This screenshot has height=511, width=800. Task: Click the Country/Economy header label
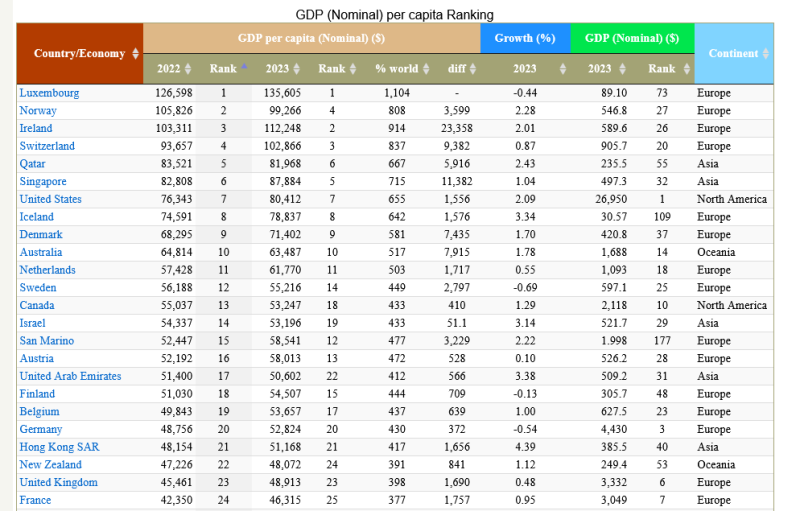pyautogui.click(x=79, y=54)
